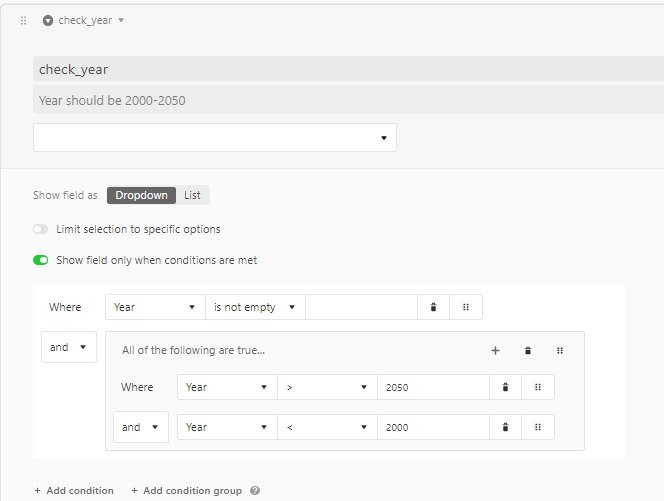Click drag handle of the condition group header
The image size is (664, 501).
[560, 351]
